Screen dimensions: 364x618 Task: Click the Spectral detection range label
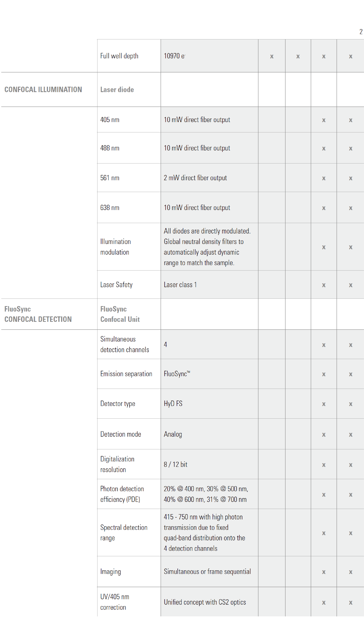pos(124,533)
